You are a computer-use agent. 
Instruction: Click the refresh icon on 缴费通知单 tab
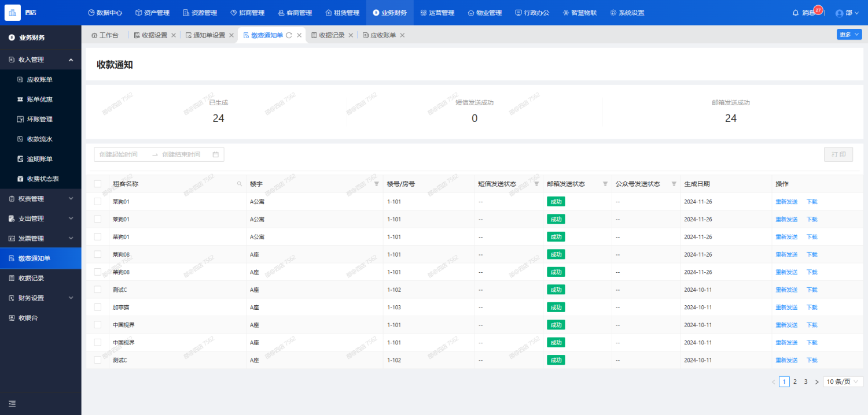tap(289, 35)
